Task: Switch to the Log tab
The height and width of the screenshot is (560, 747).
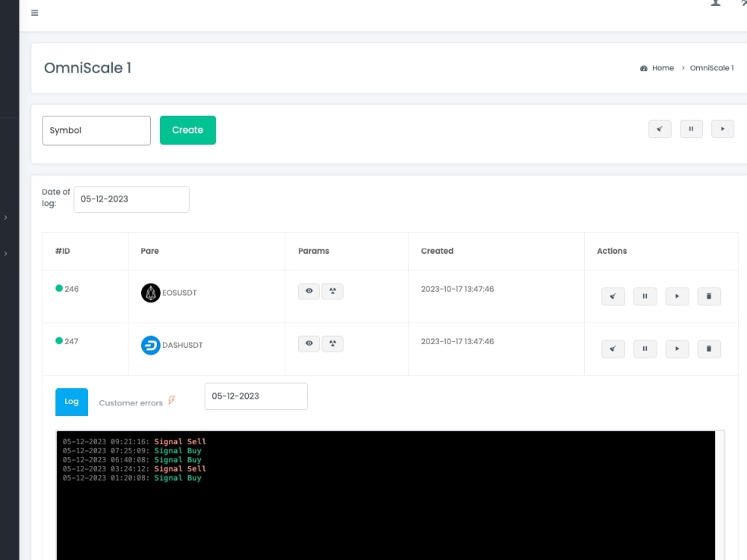Action: pos(71,402)
